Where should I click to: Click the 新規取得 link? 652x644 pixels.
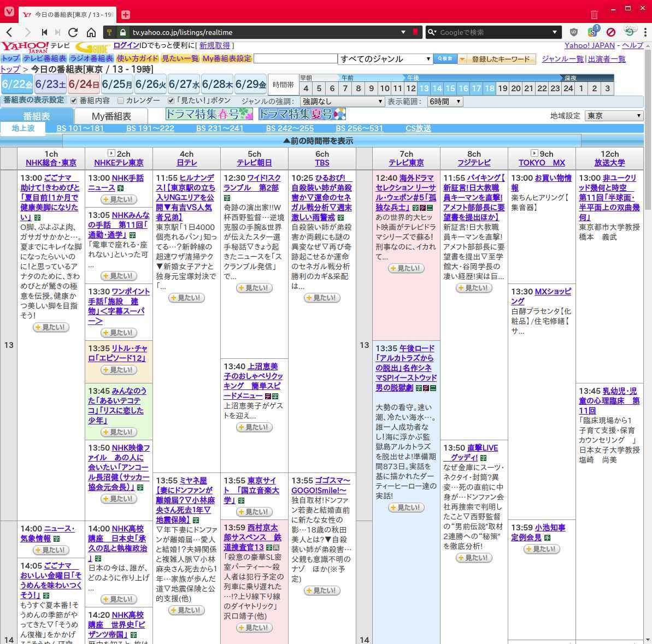click(215, 45)
